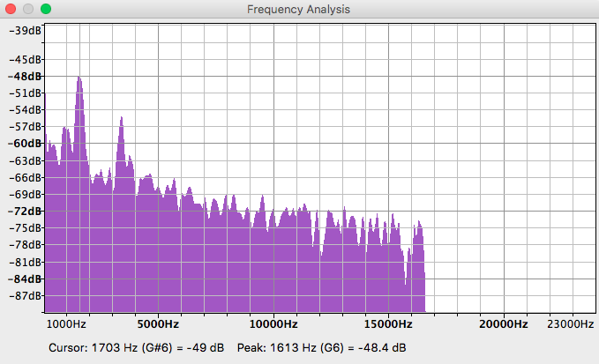Image resolution: width=599 pixels, height=364 pixels.
Task: Click the 20000Hz frequency label
Action: pyautogui.click(x=504, y=324)
